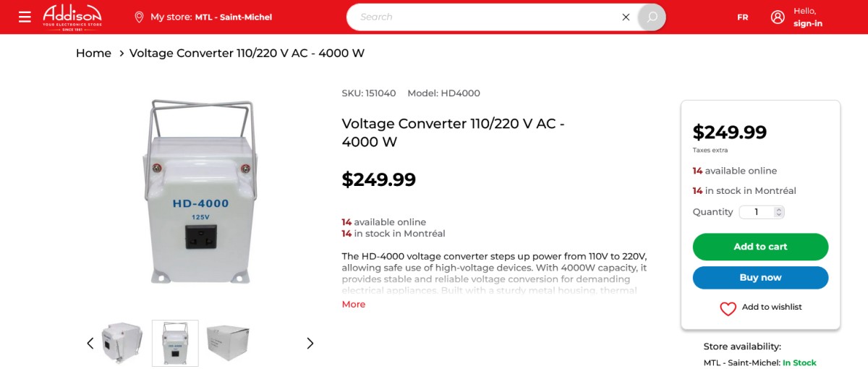Increase quantity with the stepper arrows
The image size is (868, 369).
click(x=778, y=210)
